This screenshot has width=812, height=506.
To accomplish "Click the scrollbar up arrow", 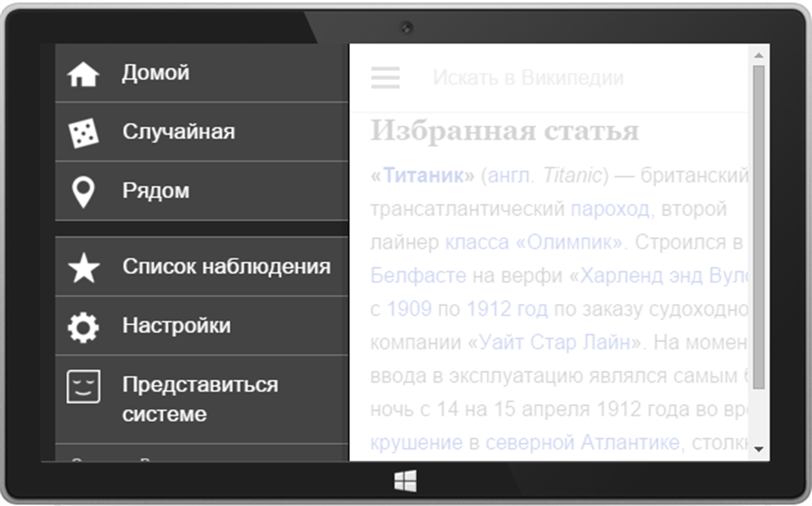I will (x=759, y=55).
